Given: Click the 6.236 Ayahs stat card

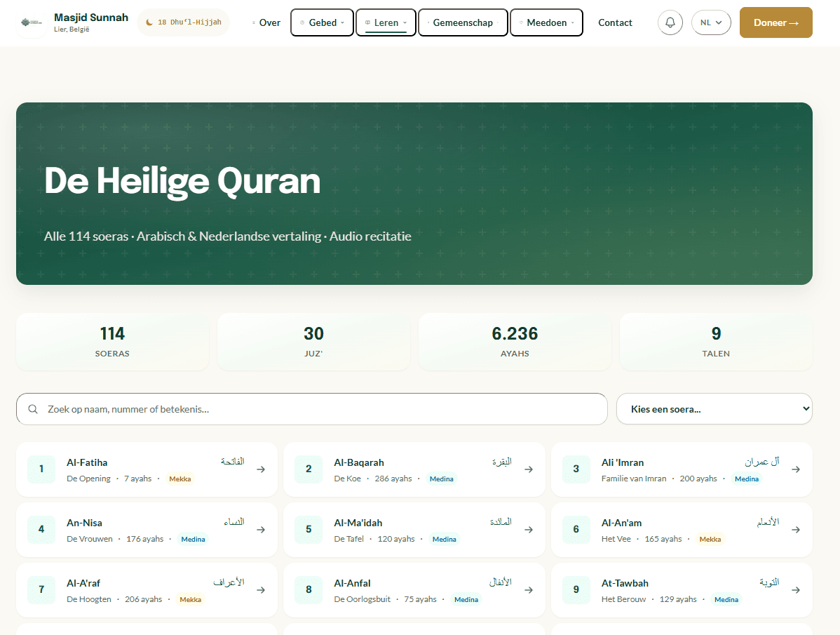Looking at the screenshot, I should coord(515,342).
